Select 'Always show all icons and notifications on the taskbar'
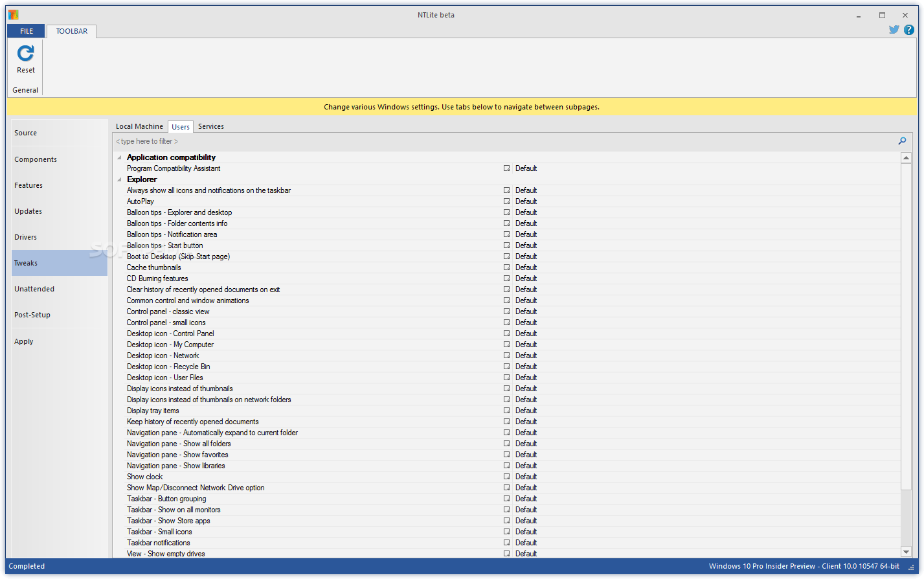 click(x=208, y=190)
